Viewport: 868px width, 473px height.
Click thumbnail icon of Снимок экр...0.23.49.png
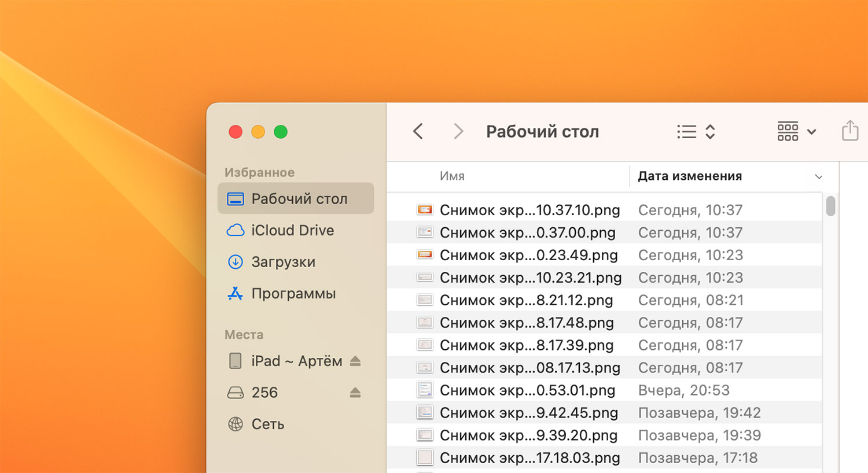click(425, 255)
